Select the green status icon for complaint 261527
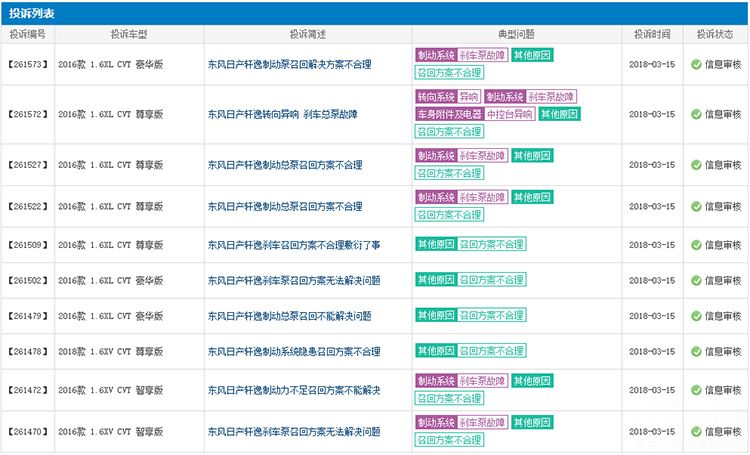This screenshot has height=455, width=750. pos(695,164)
